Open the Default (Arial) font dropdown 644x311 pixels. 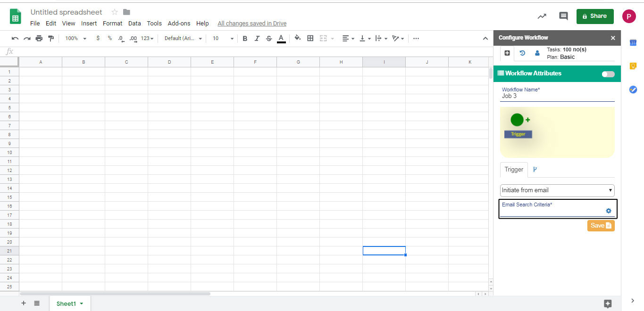click(183, 38)
